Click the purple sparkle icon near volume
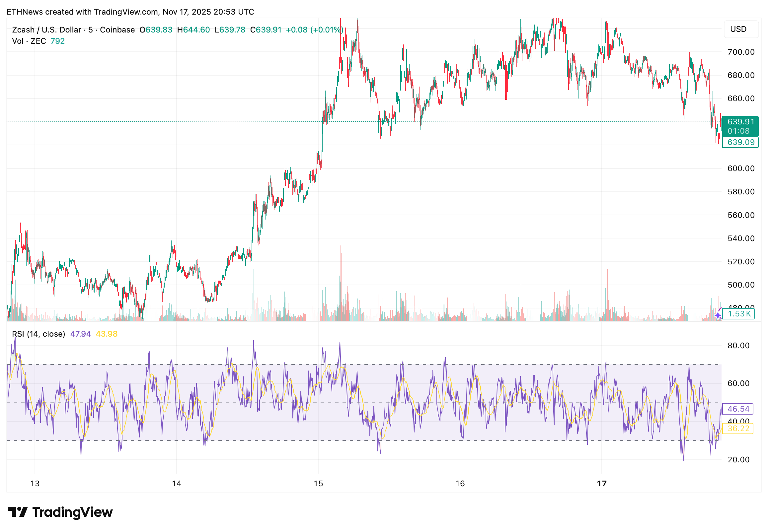Screen dimensions: 768x532 717,315
